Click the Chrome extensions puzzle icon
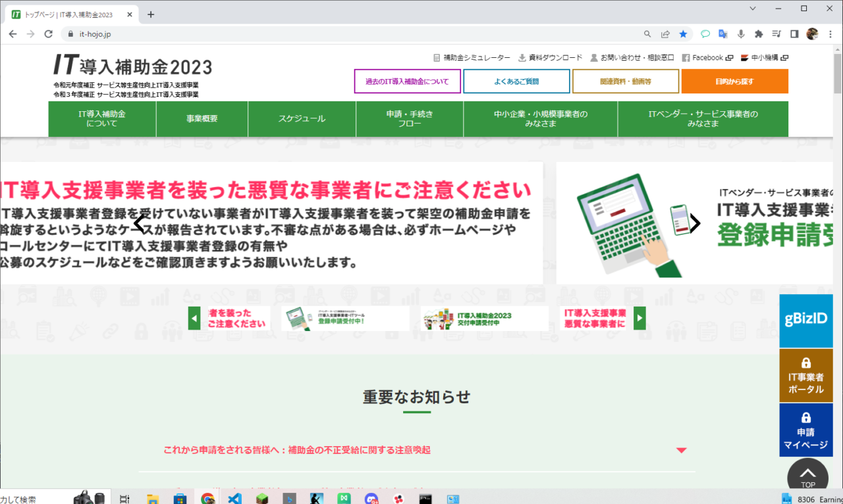Image resolution: width=843 pixels, height=504 pixels. pyautogui.click(x=759, y=34)
